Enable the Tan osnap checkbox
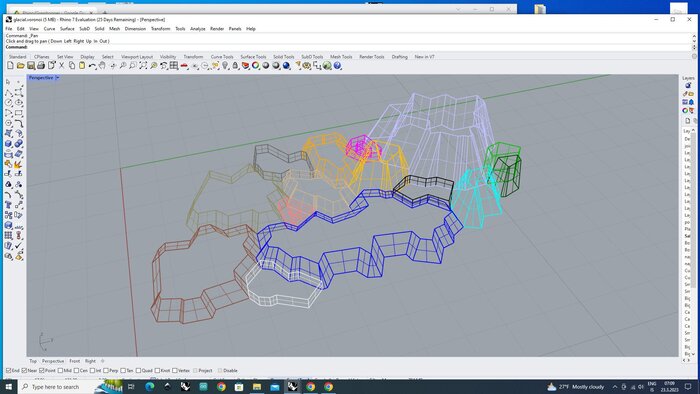The image size is (700, 394). [x=123, y=370]
